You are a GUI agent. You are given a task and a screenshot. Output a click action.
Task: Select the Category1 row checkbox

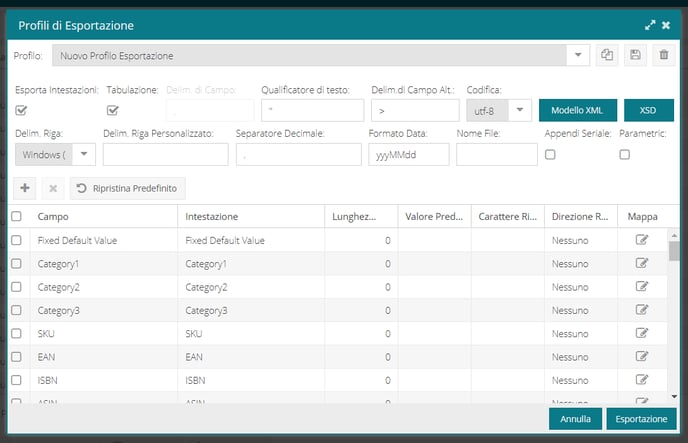(16, 264)
